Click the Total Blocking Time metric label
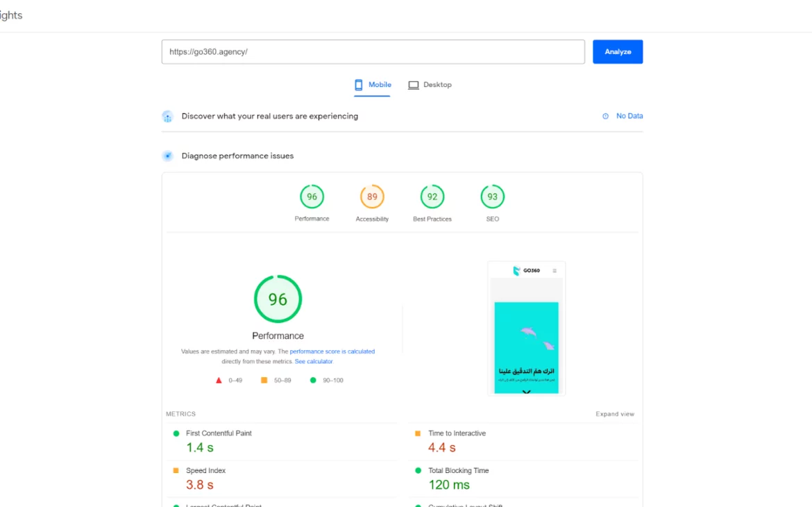The image size is (812, 507). point(458,471)
